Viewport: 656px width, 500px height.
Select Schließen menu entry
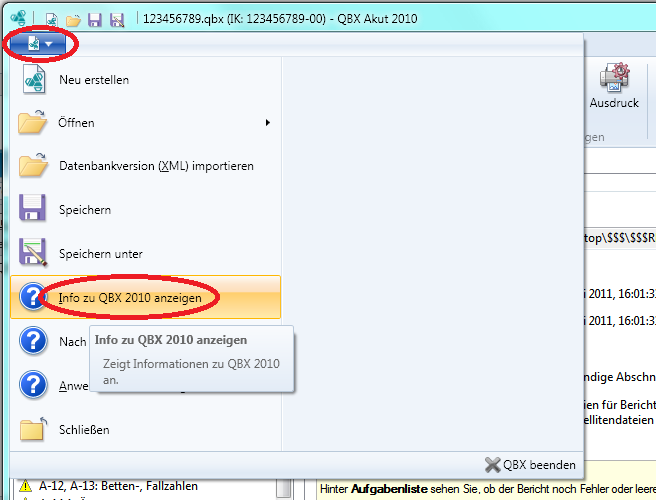coord(146,430)
